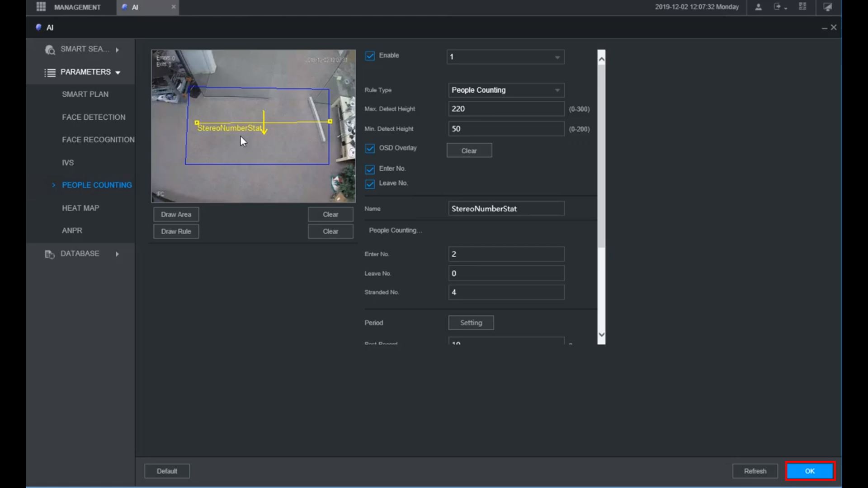Viewport: 868px width, 488px height.
Task: Open the Rule Type People Counting dropdown
Action: pos(505,90)
